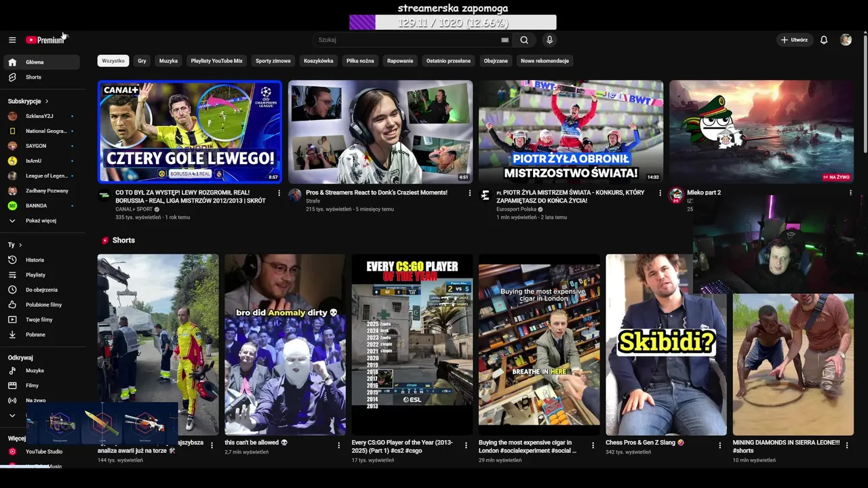Viewport: 868px width, 488px height.
Task: Open Zadbany Pozwany subscription
Action: point(41,191)
